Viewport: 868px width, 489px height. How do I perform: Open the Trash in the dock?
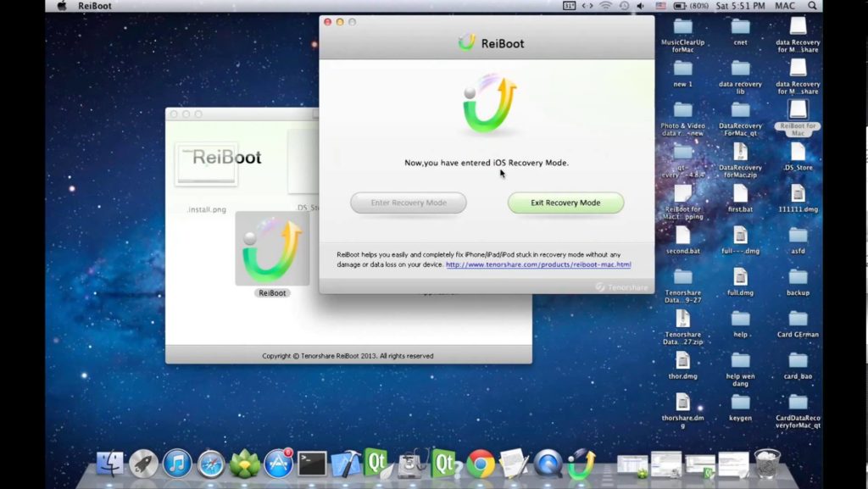point(766,464)
